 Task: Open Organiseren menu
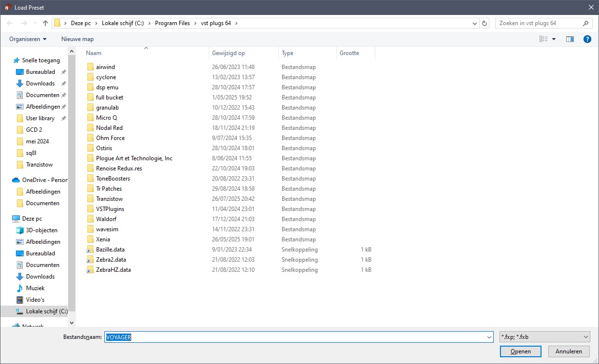click(x=28, y=39)
